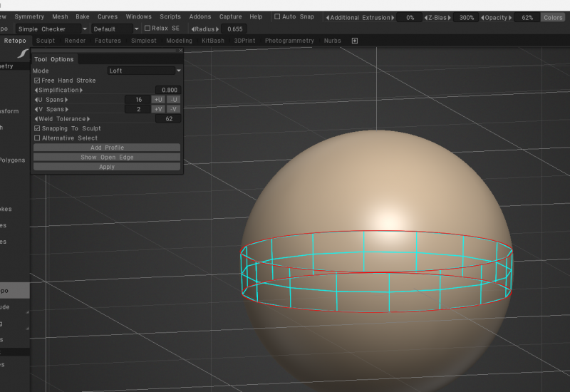Image resolution: width=570 pixels, height=392 pixels.
Task: Click the Add Profile button
Action: (107, 148)
